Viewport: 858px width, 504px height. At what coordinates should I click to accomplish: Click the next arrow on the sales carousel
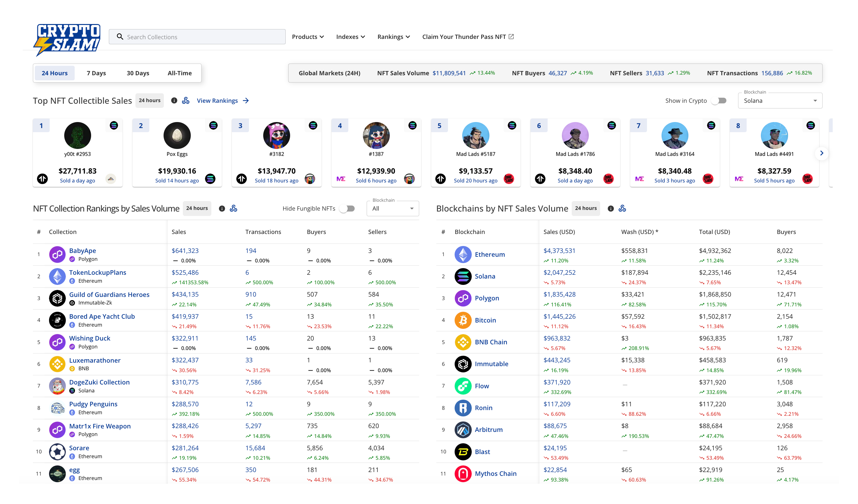[822, 153]
